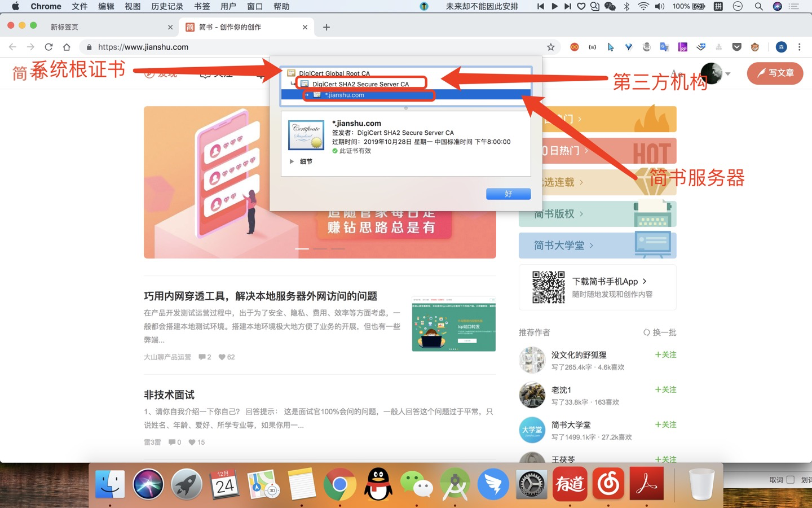The width and height of the screenshot is (812, 508).
Task: Click the monkey face extension icon
Action: [x=754, y=47]
